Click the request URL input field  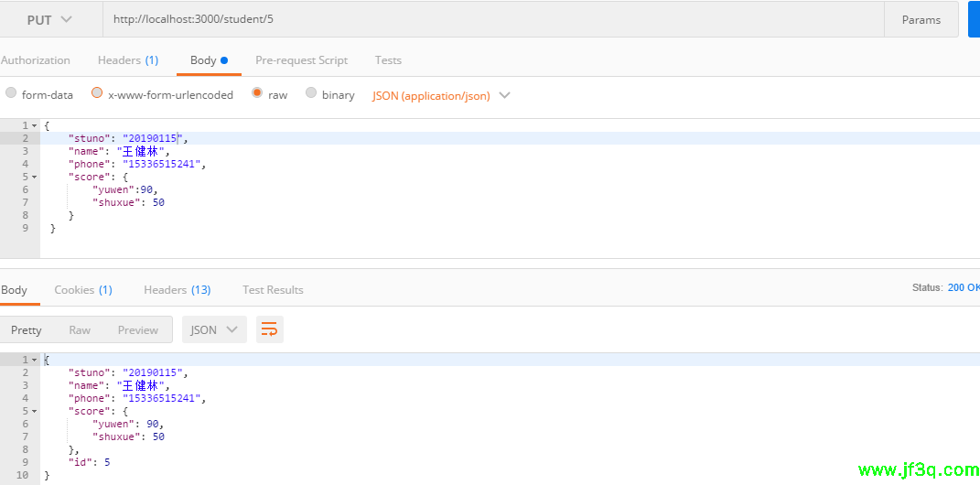pyautogui.click(x=494, y=19)
